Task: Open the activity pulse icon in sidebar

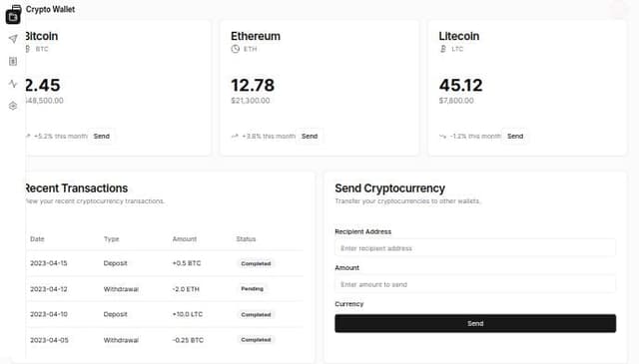Action: click(x=13, y=84)
